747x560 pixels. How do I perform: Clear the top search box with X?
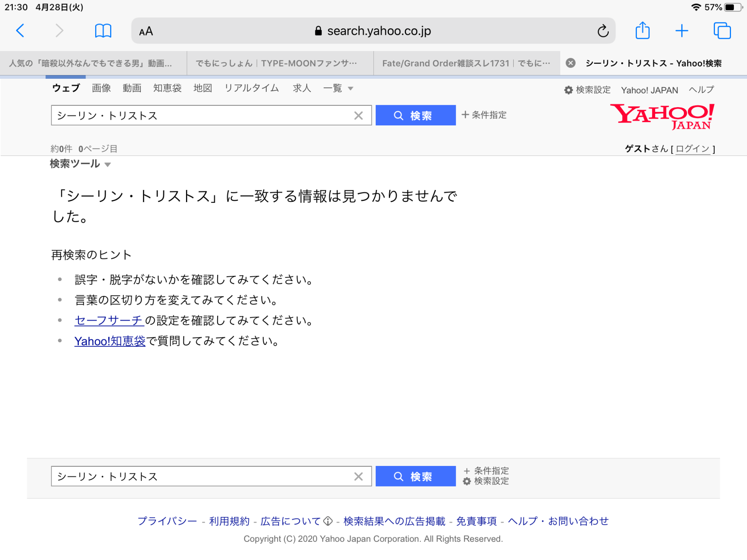pos(358,116)
